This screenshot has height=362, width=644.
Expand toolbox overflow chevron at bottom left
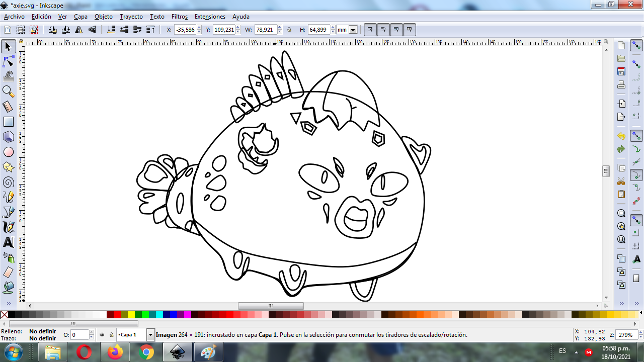(x=9, y=303)
